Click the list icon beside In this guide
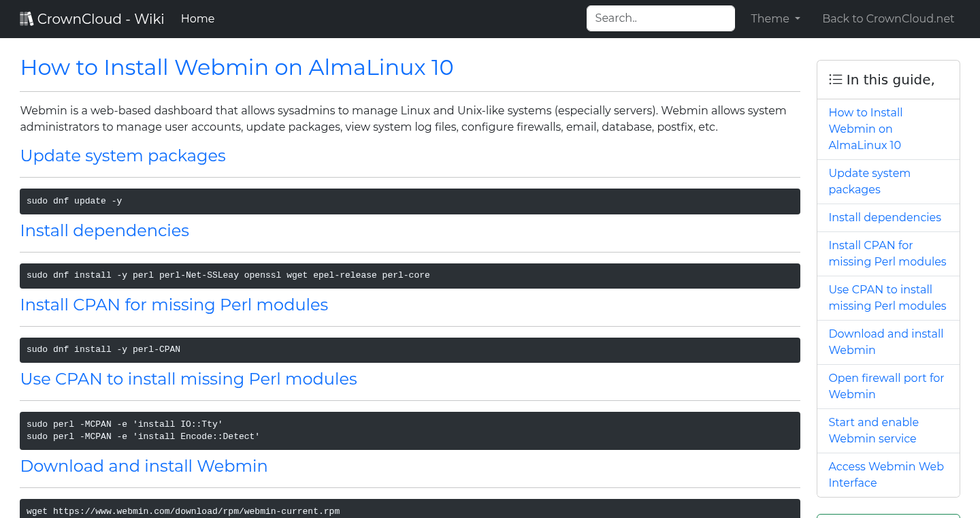 tap(835, 79)
